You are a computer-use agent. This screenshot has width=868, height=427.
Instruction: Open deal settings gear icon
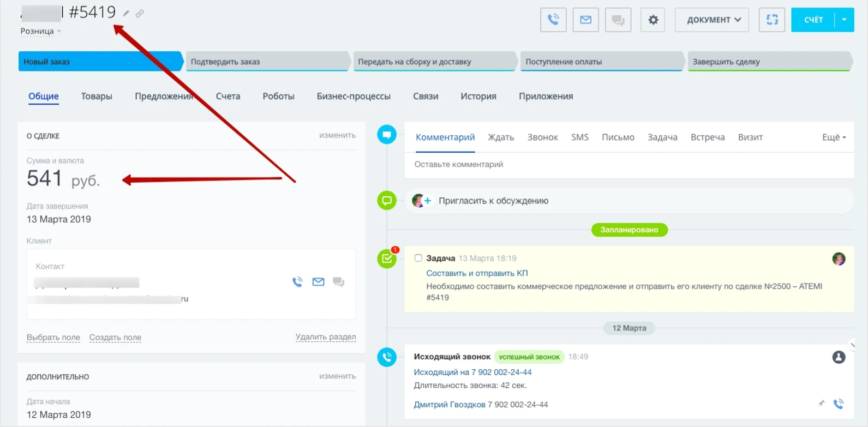[x=653, y=20]
